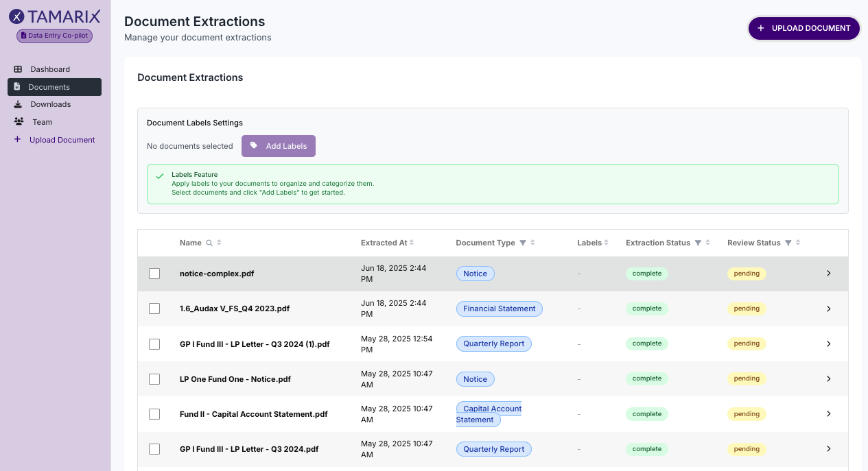Image resolution: width=868 pixels, height=471 pixels.
Task: Click pending status for notice-complex.pdf
Action: [x=747, y=274]
